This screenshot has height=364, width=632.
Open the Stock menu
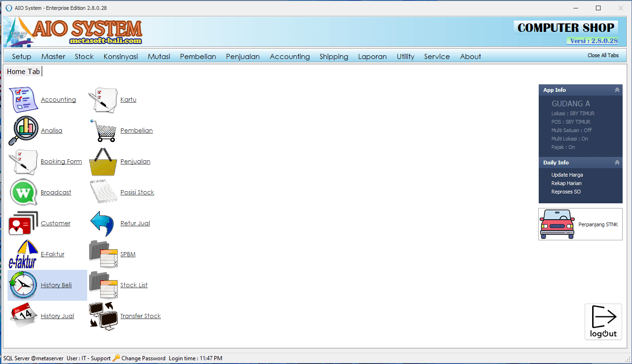84,56
